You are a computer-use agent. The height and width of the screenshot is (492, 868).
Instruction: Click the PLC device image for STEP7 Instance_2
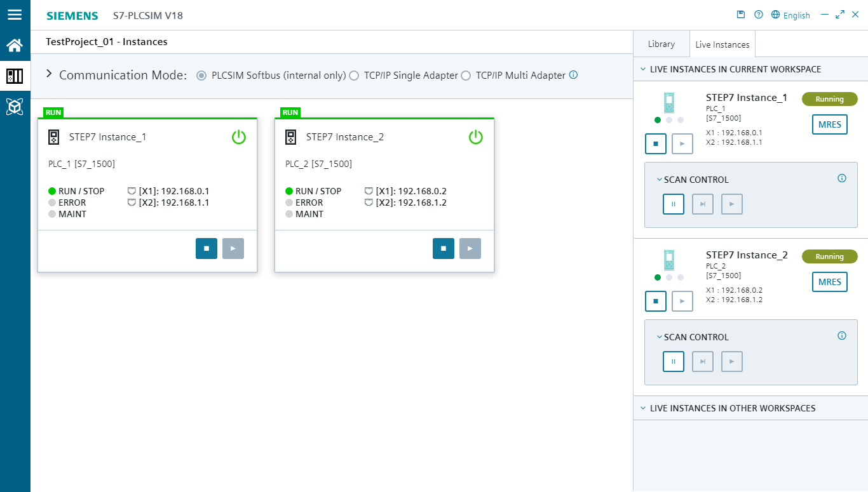pos(668,260)
